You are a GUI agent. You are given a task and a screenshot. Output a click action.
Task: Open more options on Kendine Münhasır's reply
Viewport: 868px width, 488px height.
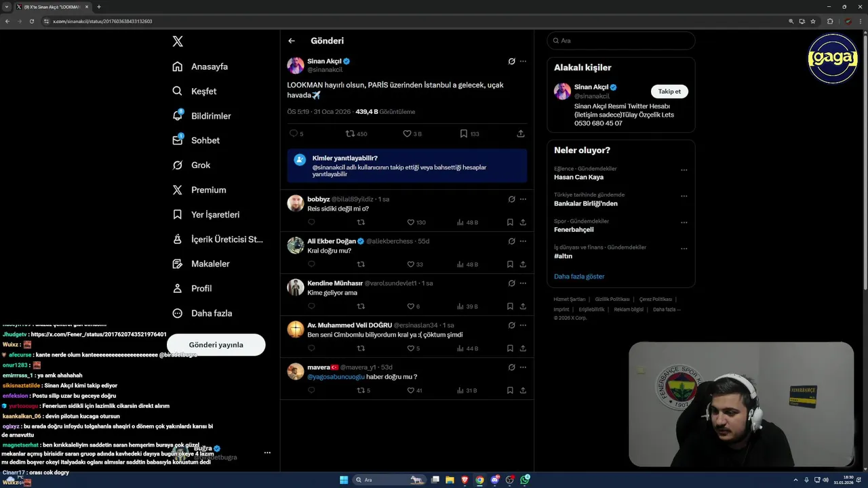point(523,283)
